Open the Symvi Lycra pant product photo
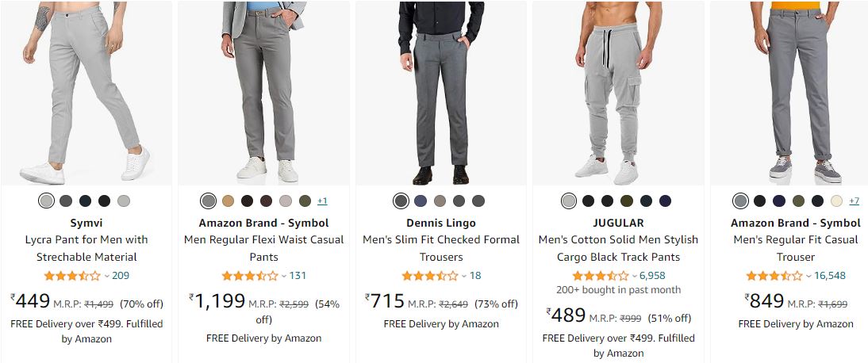 (x=86, y=94)
